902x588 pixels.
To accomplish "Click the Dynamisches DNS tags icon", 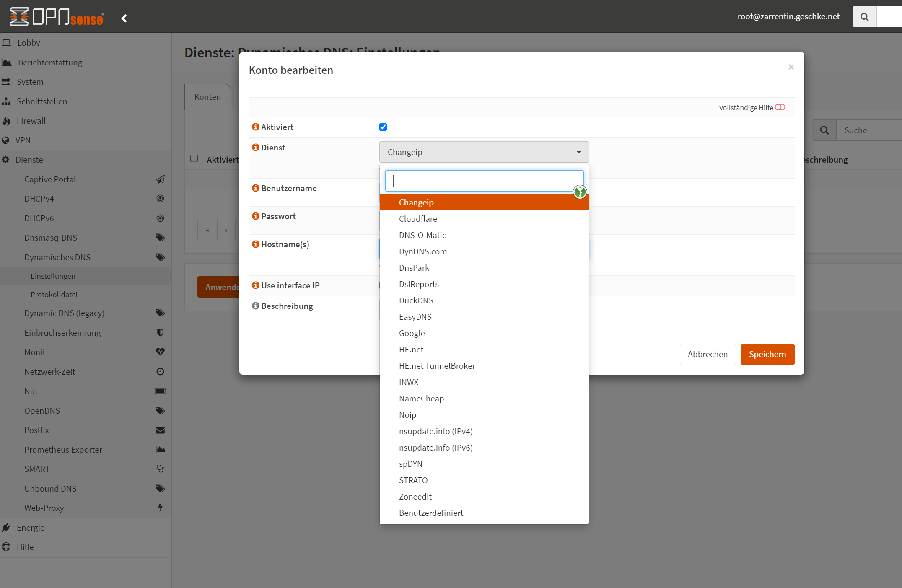I will pyautogui.click(x=160, y=257).
